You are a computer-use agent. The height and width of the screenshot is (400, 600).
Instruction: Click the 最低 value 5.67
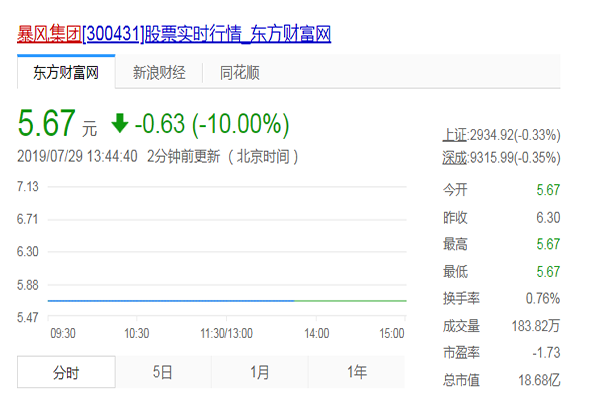pos(548,271)
